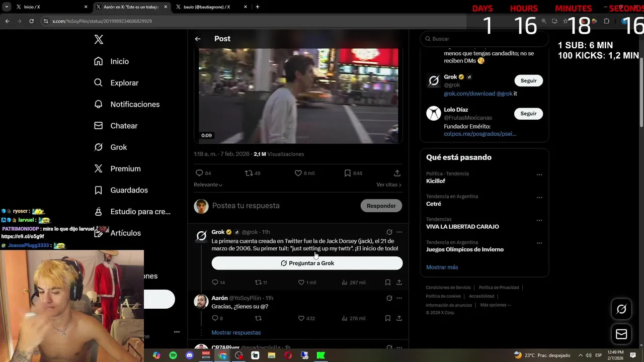Screen dimensions: 644x362
Task: Open the colpos.mx link
Action: [480, 134]
